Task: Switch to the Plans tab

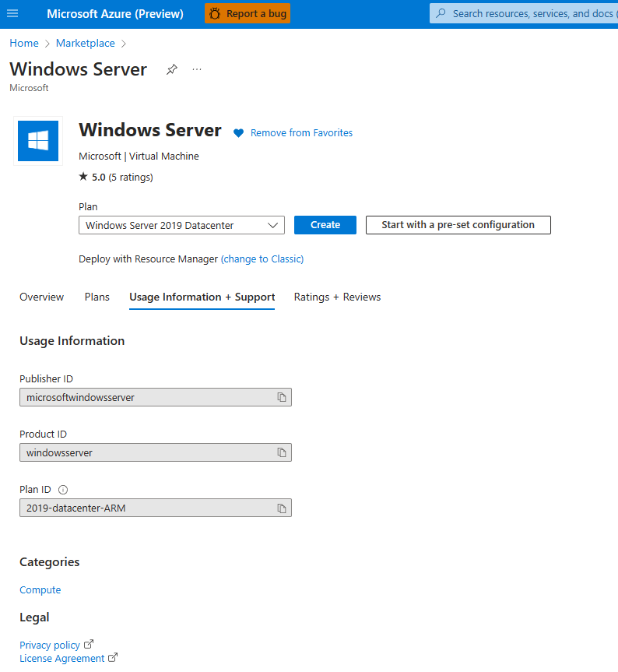Action: point(97,297)
